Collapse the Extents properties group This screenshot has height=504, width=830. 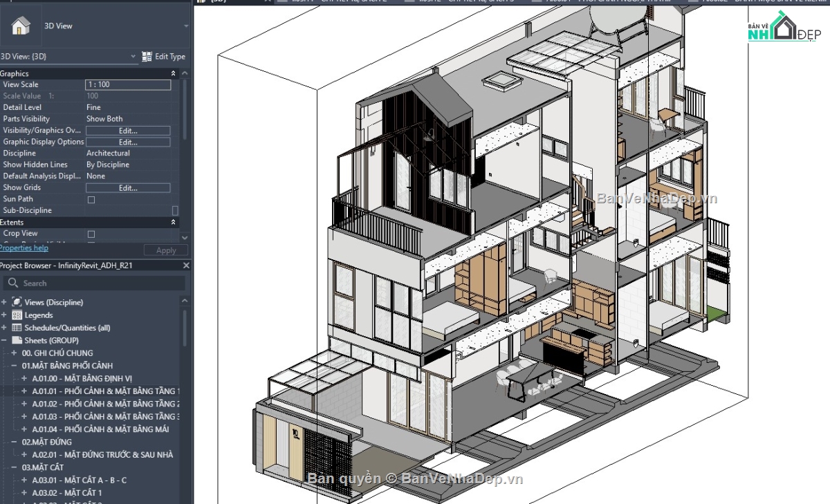(x=173, y=222)
